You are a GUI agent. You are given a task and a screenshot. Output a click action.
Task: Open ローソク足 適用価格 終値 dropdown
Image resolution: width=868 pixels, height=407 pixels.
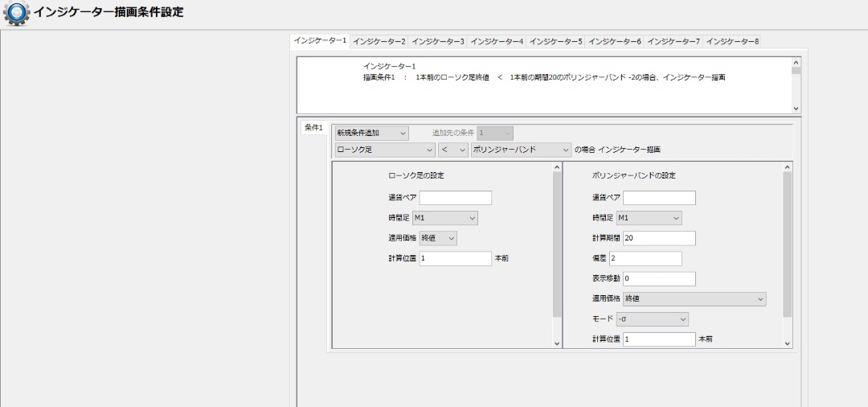tap(438, 238)
